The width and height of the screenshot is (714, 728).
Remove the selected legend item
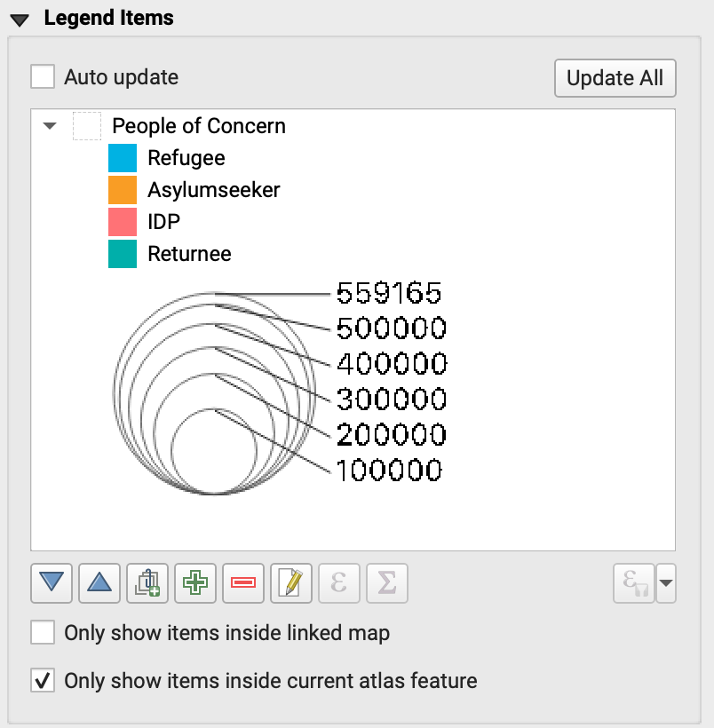(x=242, y=583)
